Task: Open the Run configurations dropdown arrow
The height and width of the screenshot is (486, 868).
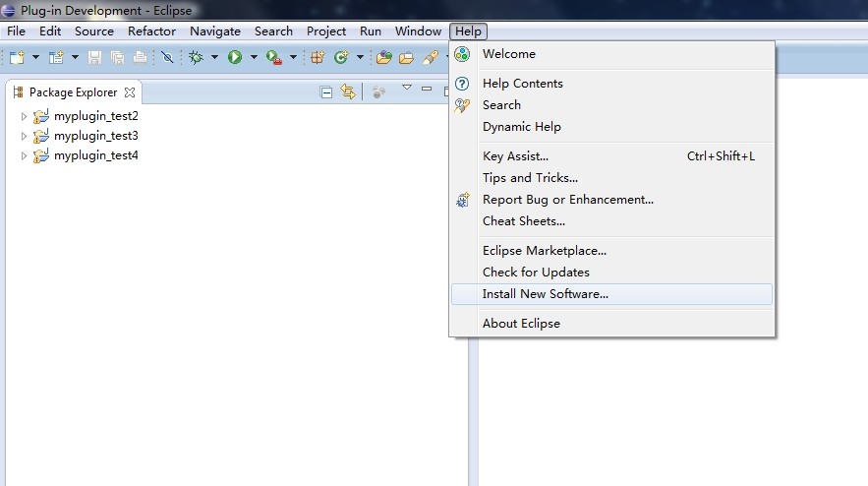Action: [254, 57]
